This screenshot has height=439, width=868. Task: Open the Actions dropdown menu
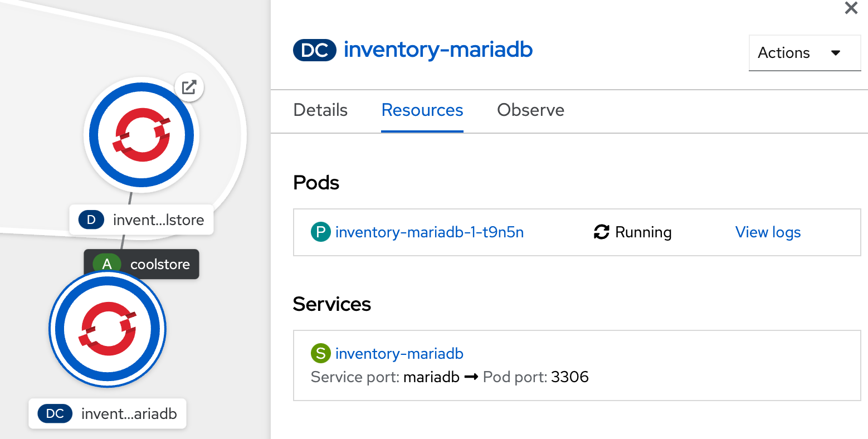[x=805, y=53]
